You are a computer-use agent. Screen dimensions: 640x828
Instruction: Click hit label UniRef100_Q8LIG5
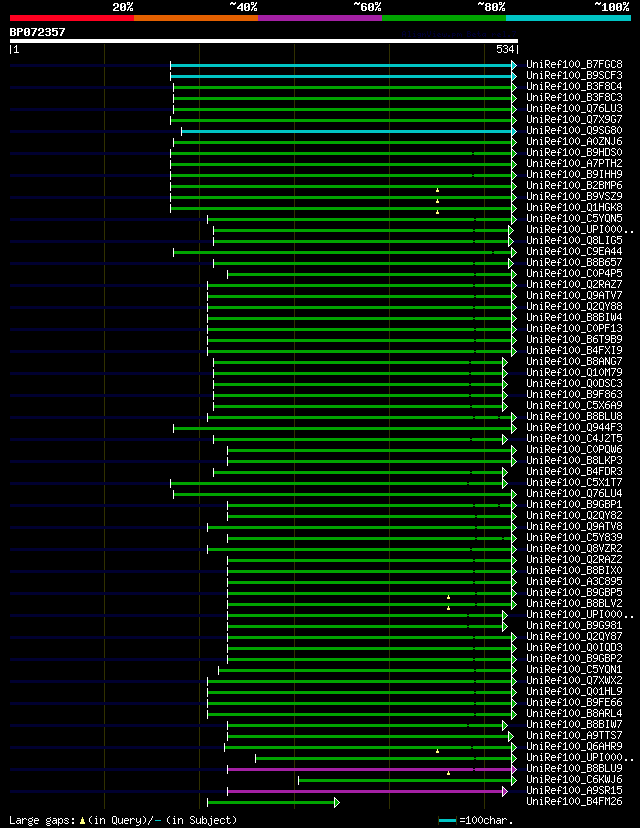tap(574, 240)
